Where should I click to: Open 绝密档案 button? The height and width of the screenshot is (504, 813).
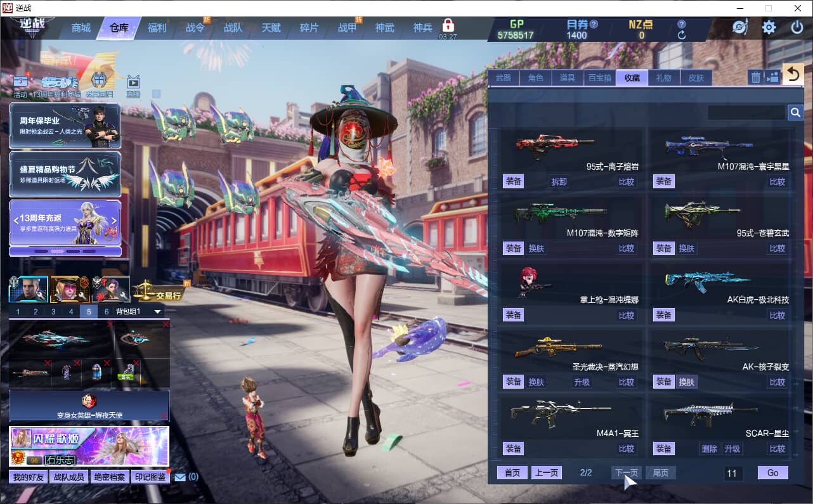(109, 477)
